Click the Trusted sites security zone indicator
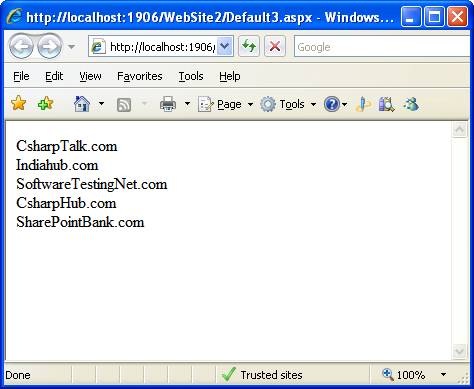Screen dimensions: 474x389 [x=262, y=375]
